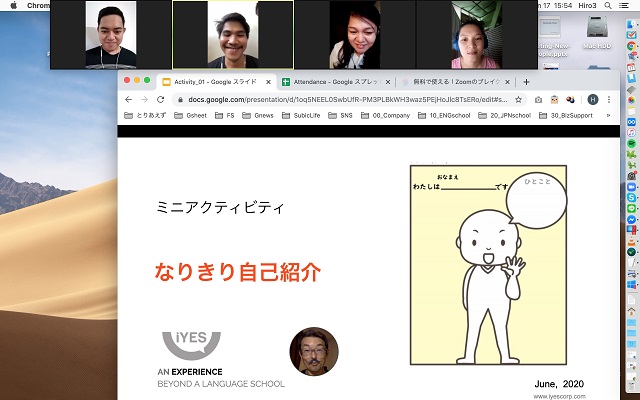This screenshot has width=640, height=400.
Task: Open the Windows logo app in Dock
Action: [x=631, y=284]
